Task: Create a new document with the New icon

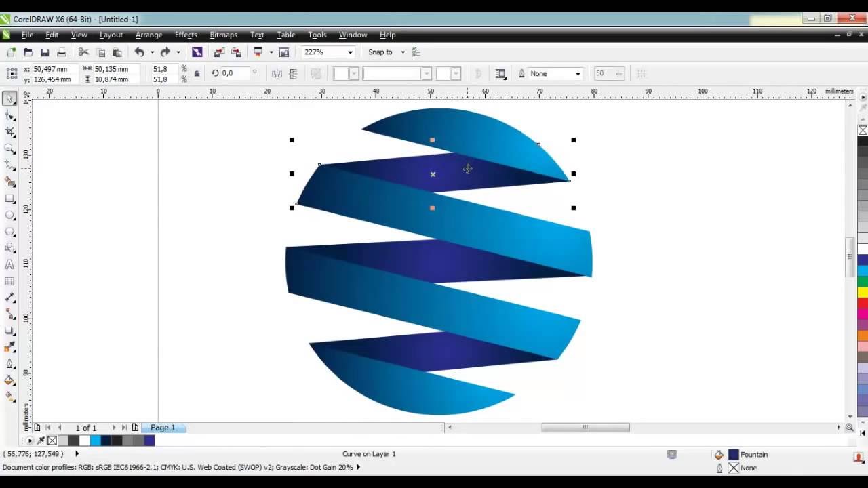Action: pos(11,52)
